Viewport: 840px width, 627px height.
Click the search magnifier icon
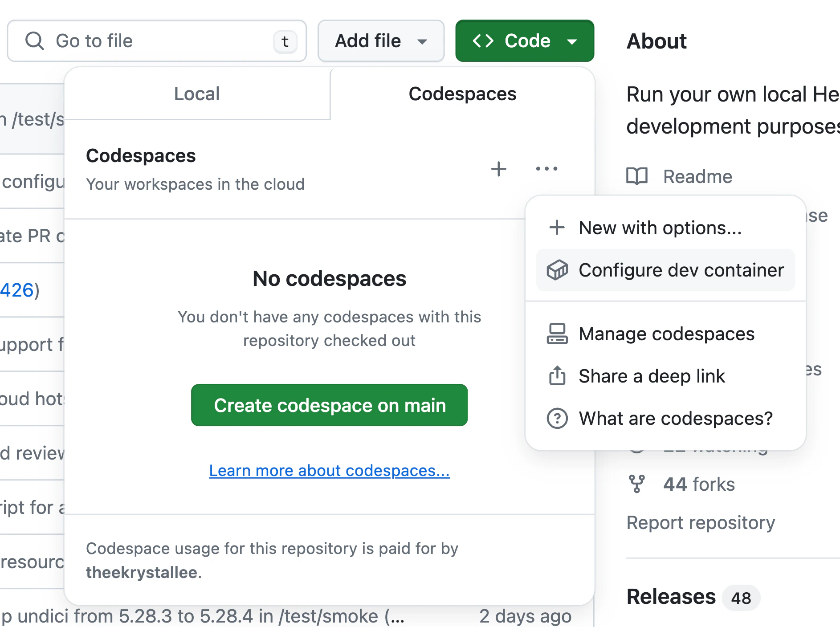(x=34, y=41)
